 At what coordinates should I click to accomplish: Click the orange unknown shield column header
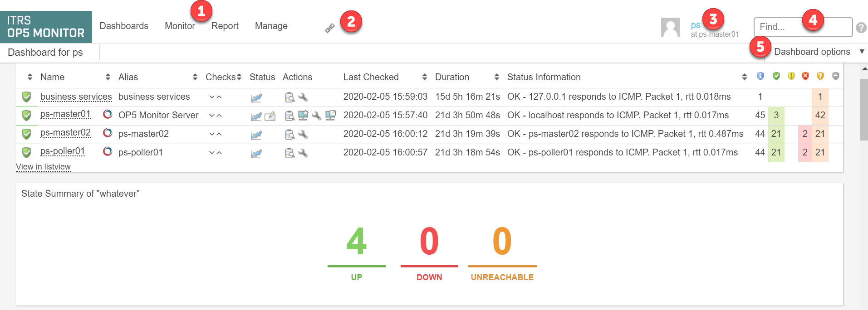[820, 76]
